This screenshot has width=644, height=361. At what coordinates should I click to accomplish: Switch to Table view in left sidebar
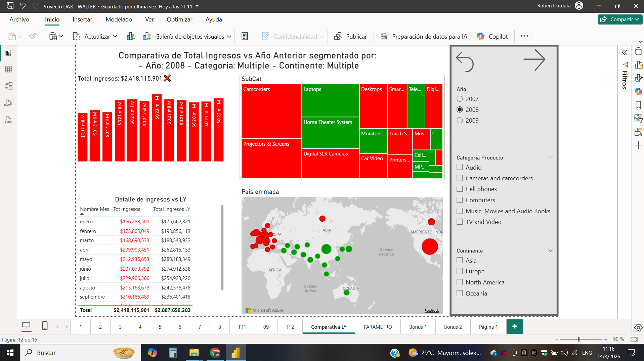pyautogui.click(x=8, y=69)
